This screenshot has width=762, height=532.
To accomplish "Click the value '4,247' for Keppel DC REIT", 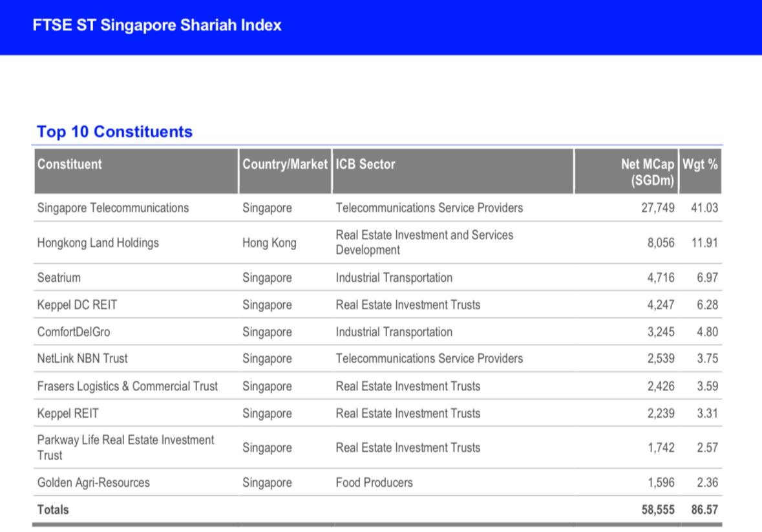I will 661,304.
